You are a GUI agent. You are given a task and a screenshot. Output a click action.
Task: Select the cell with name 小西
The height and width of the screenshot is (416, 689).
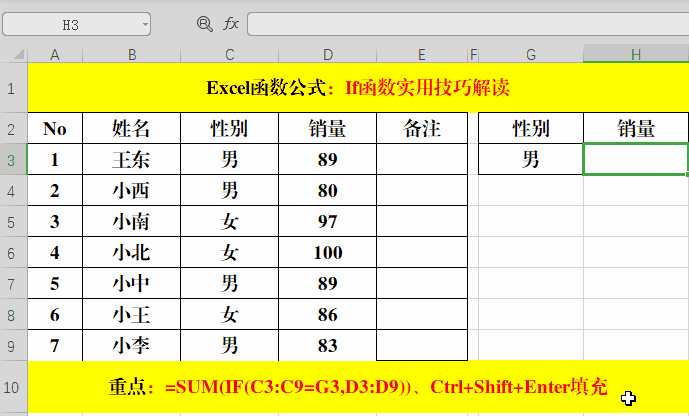pyautogui.click(x=131, y=191)
